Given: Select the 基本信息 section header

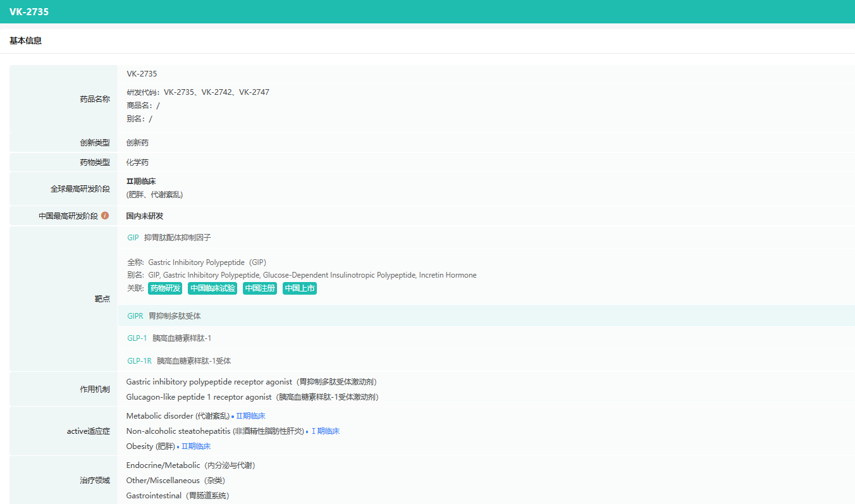Looking at the screenshot, I should point(26,40).
